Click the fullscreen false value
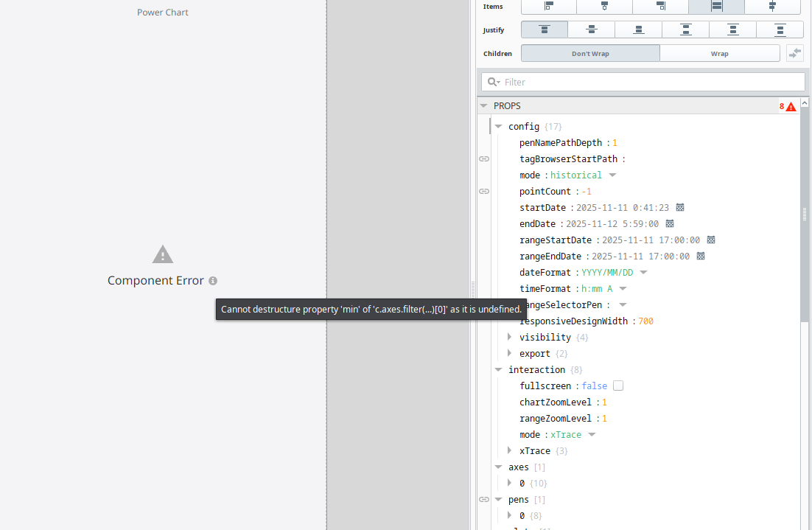Screen dimensions: 812x530 594,386
